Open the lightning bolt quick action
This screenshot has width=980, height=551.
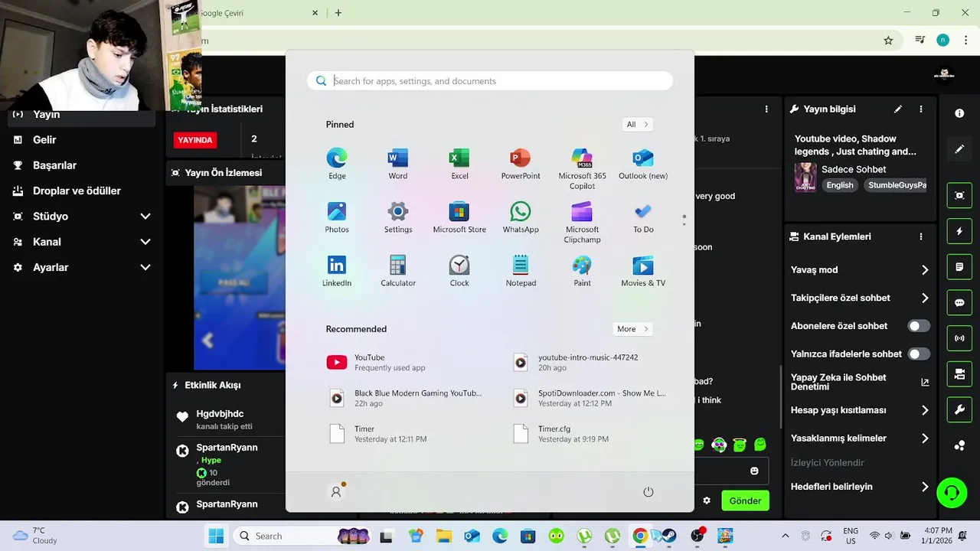click(959, 231)
